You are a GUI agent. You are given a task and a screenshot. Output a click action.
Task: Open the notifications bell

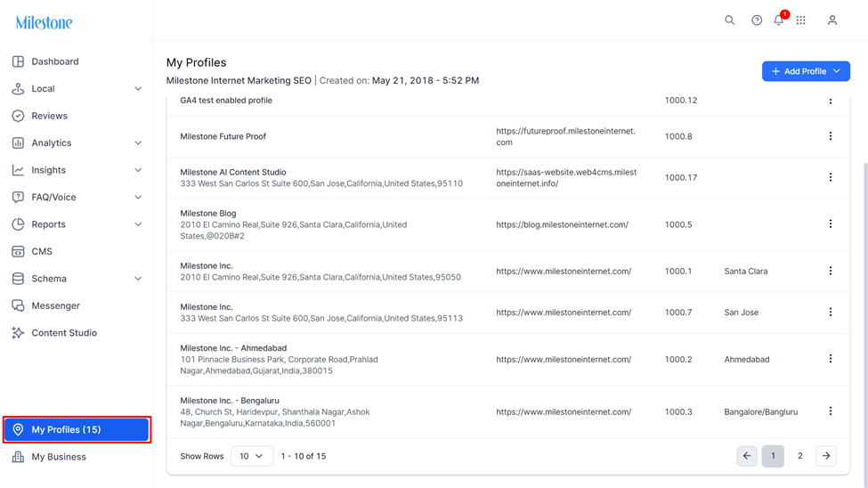pos(778,20)
